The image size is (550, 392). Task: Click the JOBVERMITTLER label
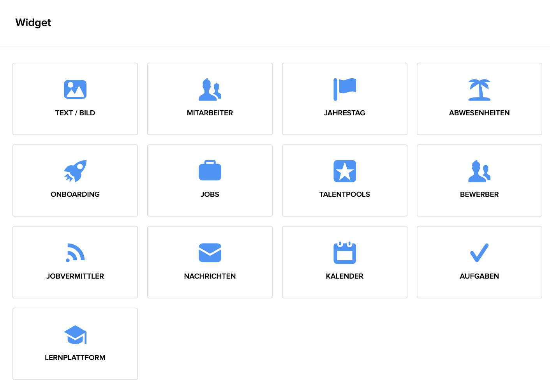tap(75, 276)
